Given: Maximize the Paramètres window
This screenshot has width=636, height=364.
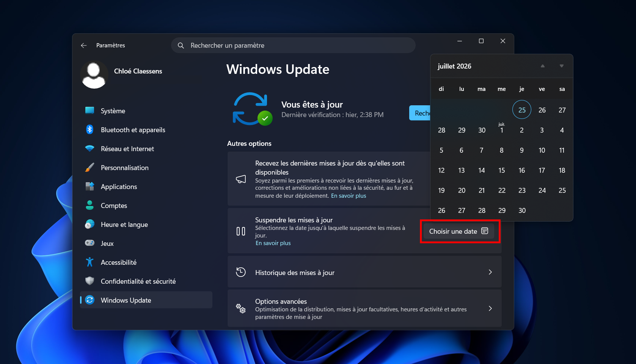Looking at the screenshot, I should pyautogui.click(x=481, y=41).
